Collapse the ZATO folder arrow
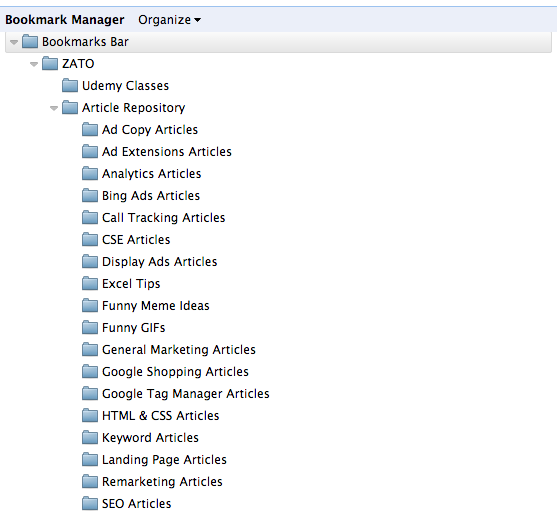This screenshot has width=557, height=516. (x=34, y=64)
